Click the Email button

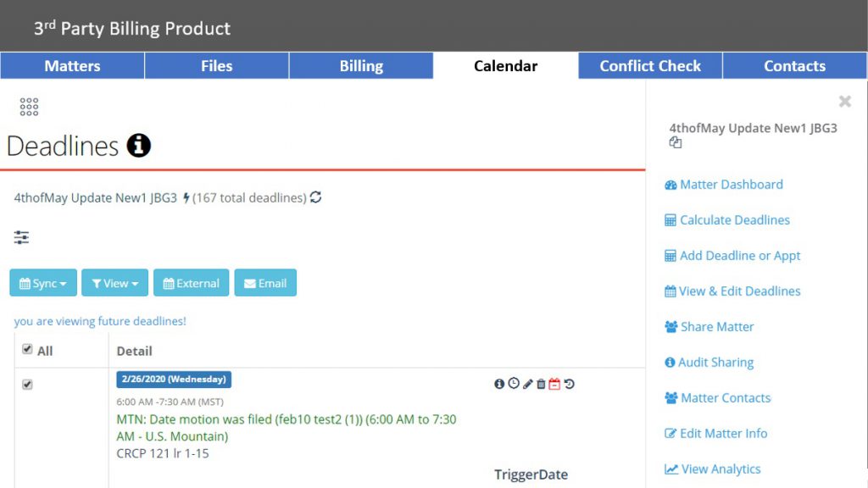coord(265,283)
